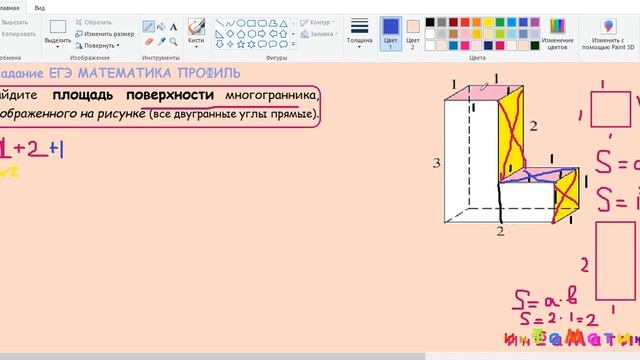The width and height of the screenshot is (640, 360).
Task: Choose the four-point star shape
Action: [230, 44]
